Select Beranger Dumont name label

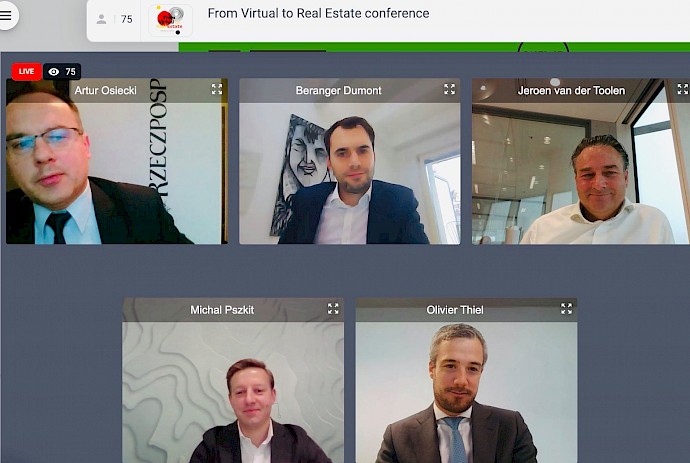point(338,91)
